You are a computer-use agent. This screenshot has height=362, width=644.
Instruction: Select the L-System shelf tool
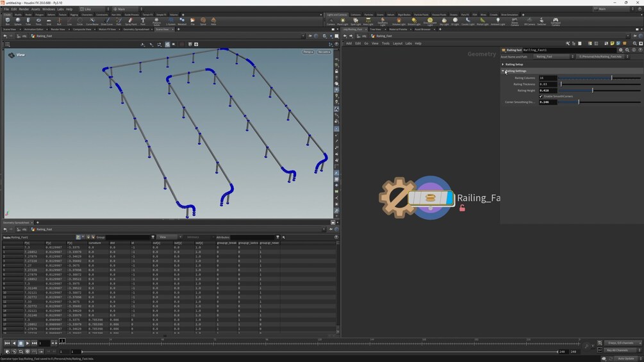[x=170, y=21]
